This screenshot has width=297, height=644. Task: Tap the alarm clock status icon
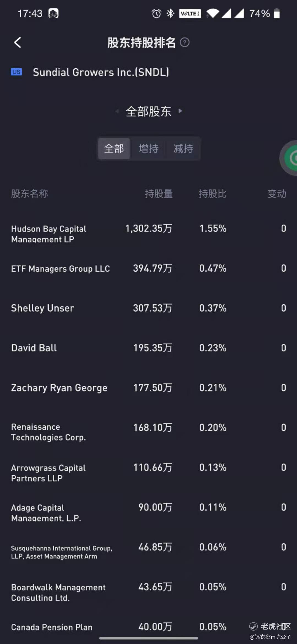click(156, 13)
